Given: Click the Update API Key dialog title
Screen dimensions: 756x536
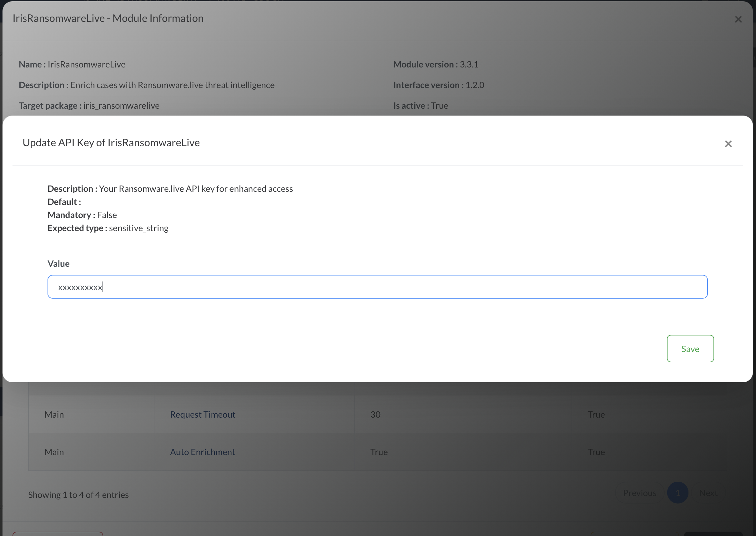Looking at the screenshot, I should click(111, 142).
